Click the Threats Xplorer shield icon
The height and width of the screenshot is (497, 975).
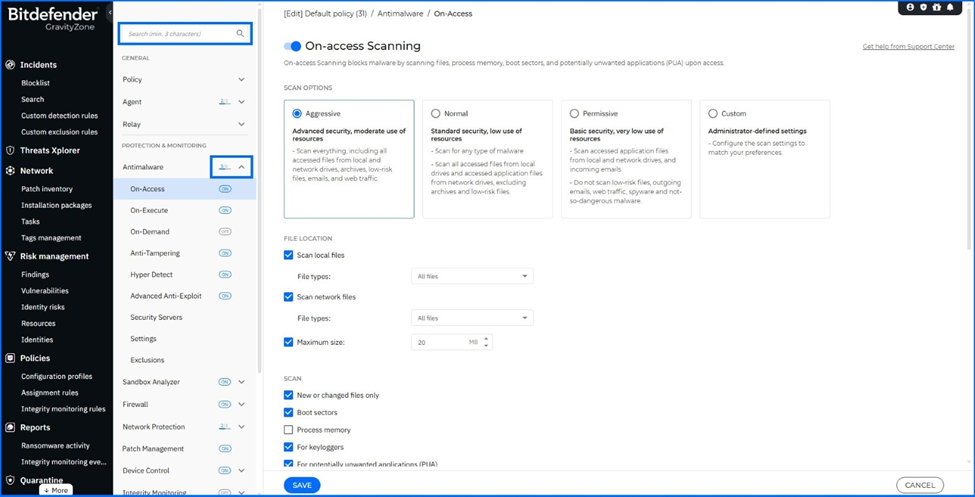pyautogui.click(x=10, y=150)
